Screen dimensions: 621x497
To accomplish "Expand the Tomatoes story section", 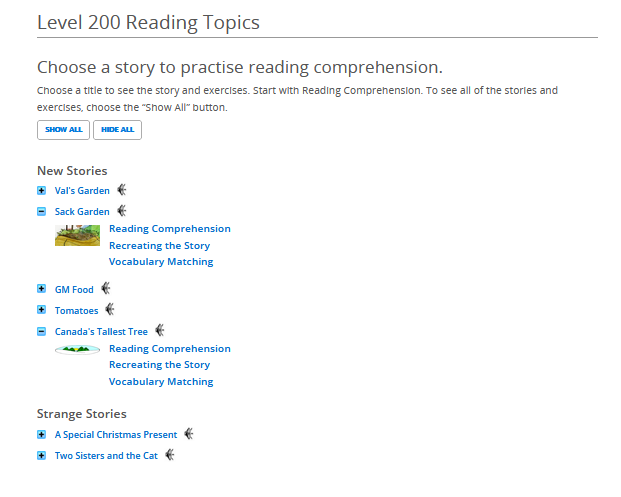I will [x=42, y=311].
